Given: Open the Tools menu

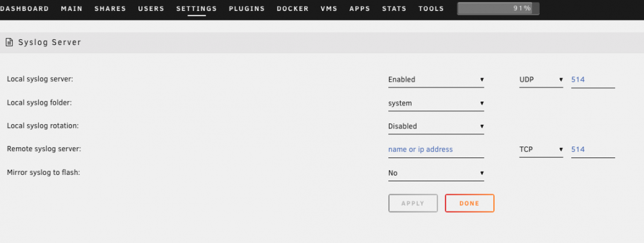Looking at the screenshot, I should [431, 8].
